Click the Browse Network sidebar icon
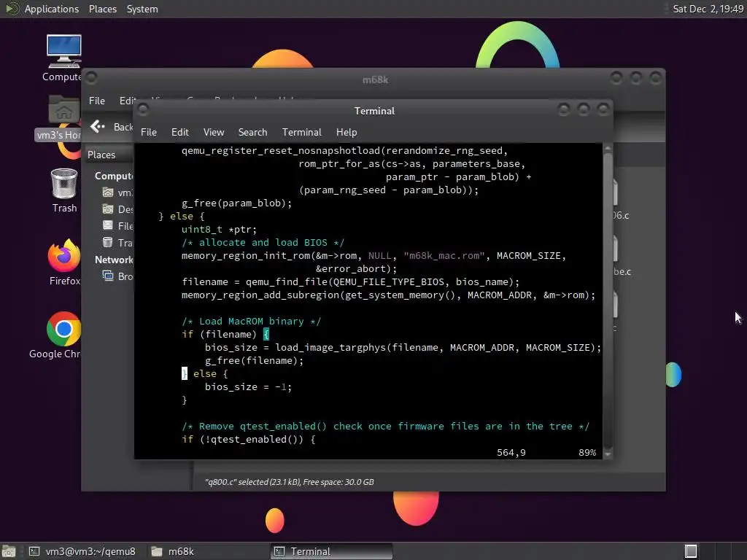Image resolution: width=747 pixels, height=560 pixels. pos(108,276)
